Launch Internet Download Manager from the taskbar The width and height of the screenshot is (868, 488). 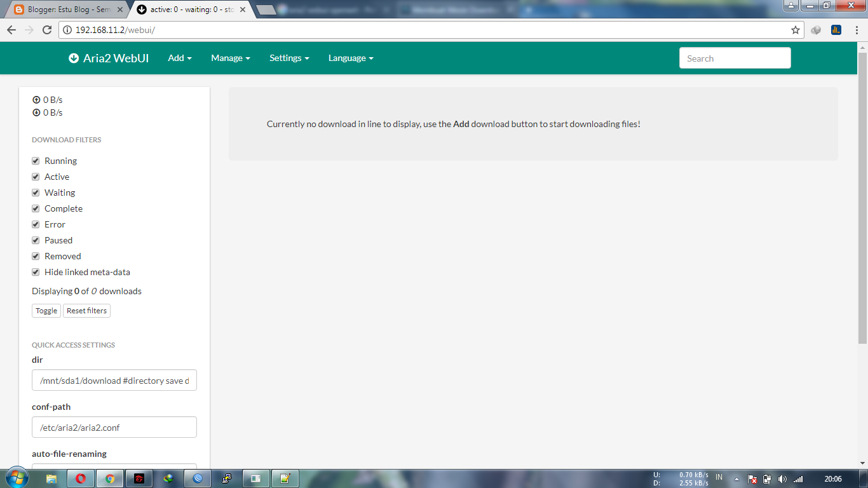167,478
